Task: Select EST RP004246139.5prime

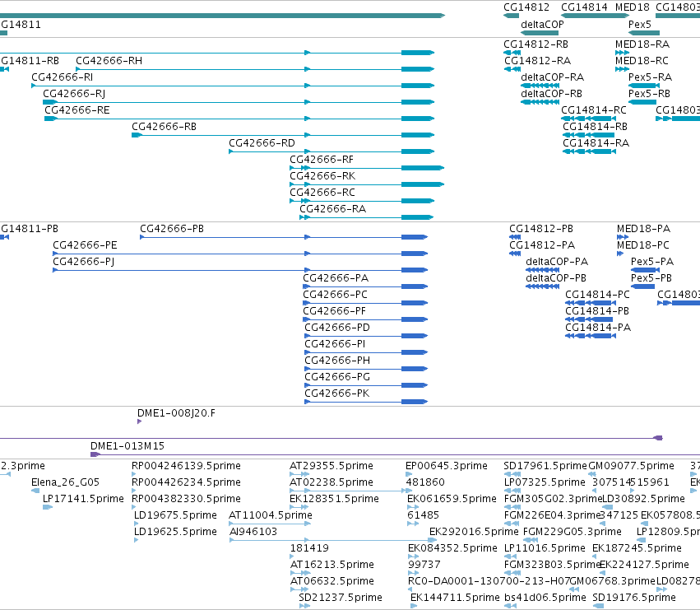Action: 186,466
